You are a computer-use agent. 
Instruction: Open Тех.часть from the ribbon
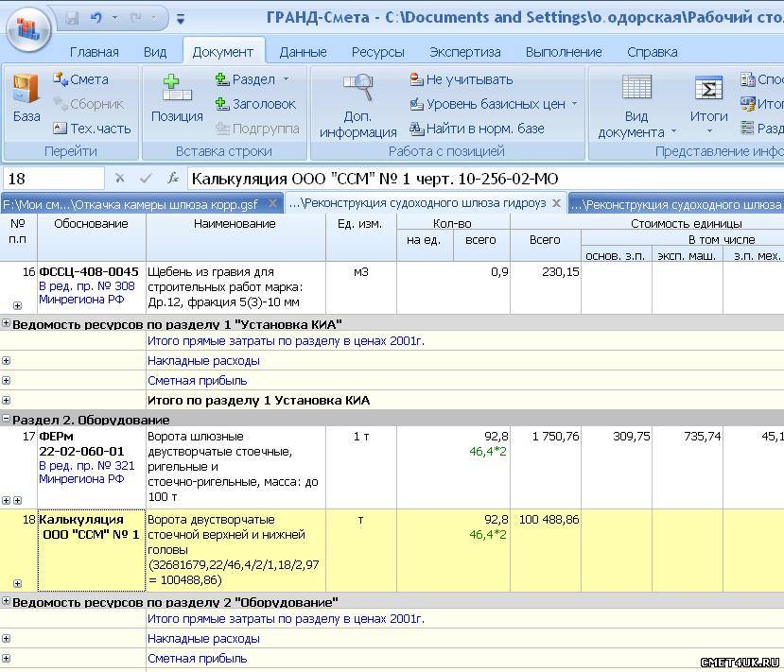92,129
